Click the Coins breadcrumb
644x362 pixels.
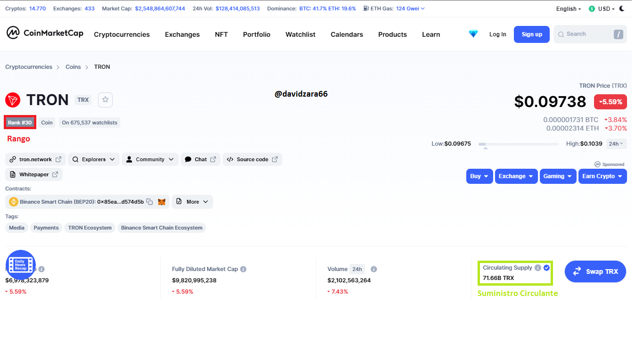(x=73, y=67)
